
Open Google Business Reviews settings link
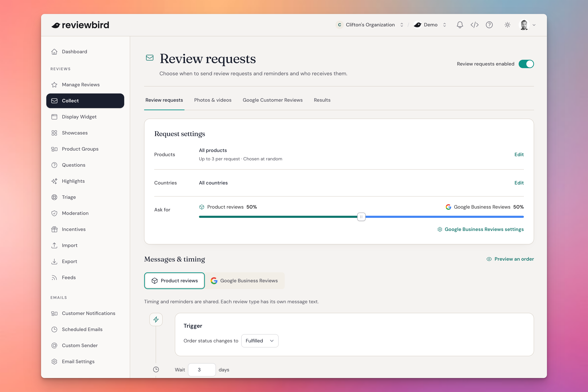481,229
